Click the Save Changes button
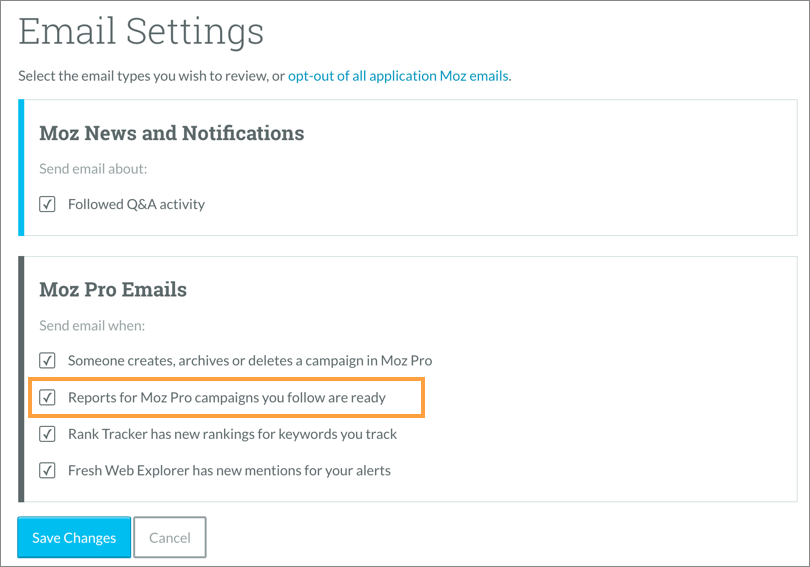 pyautogui.click(x=74, y=537)
